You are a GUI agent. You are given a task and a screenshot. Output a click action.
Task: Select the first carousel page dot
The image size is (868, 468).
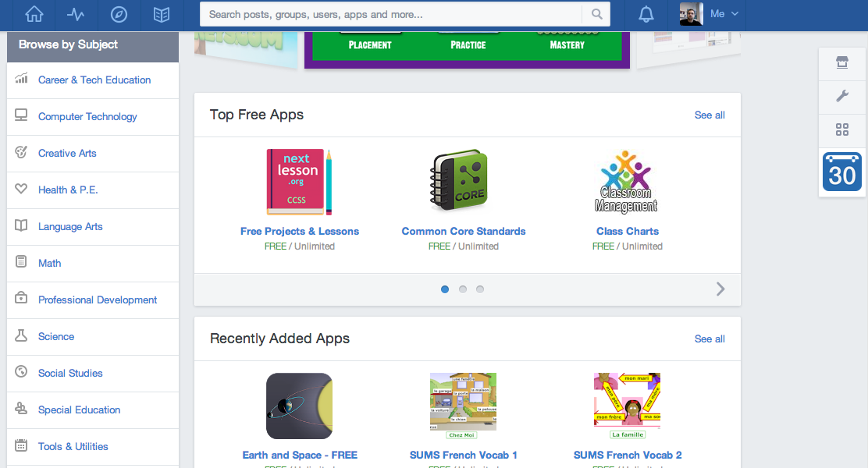pyautogui.click(x=445, y=289)
